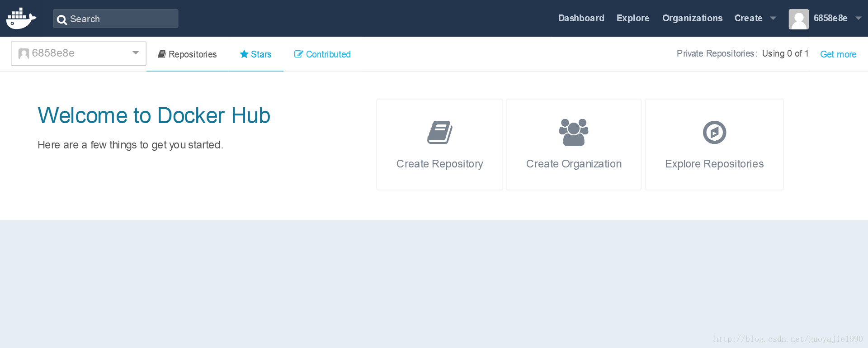Screen dimensions: 868x348
Task: Open Organizations from the navbar
Action: pyautogui.click(x=692, y=18)
